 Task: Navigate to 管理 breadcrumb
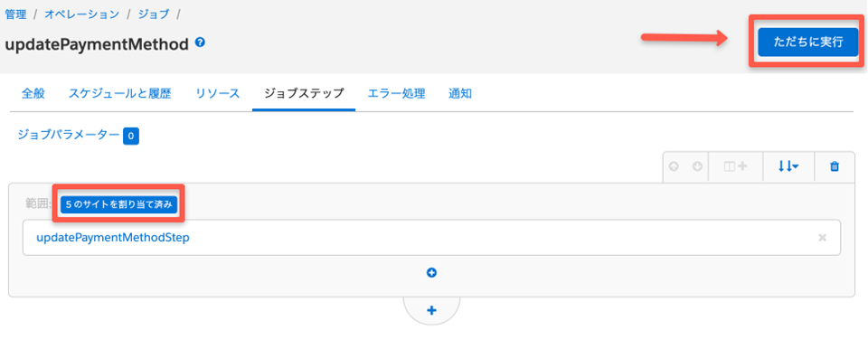click(15, 14)
